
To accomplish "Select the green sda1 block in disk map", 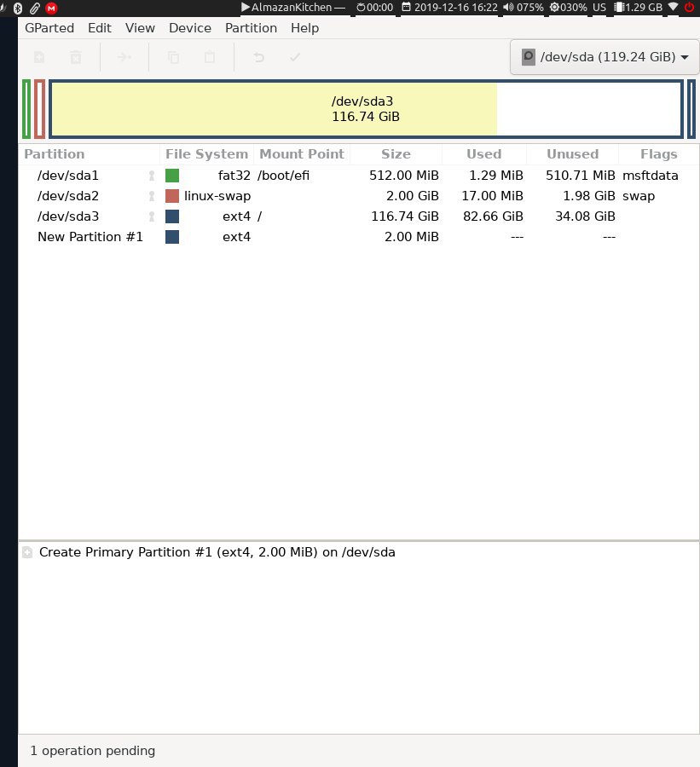I will (x=26, y=108).
